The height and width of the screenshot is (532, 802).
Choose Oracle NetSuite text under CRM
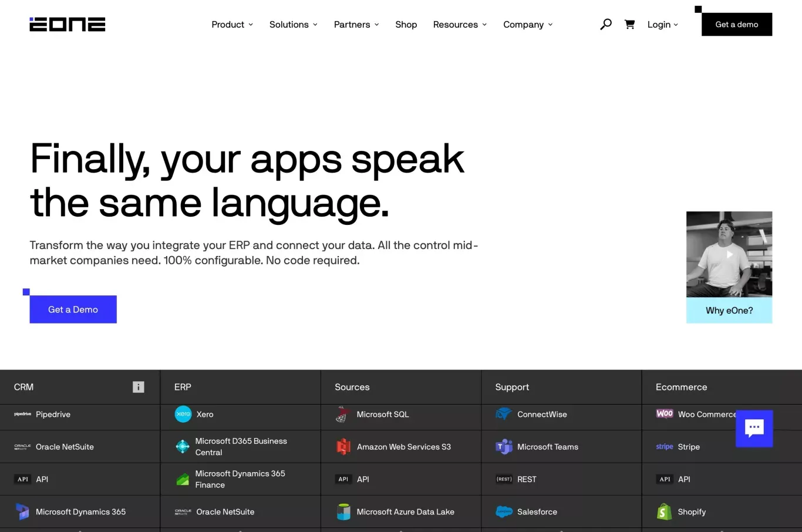(65, 447)
